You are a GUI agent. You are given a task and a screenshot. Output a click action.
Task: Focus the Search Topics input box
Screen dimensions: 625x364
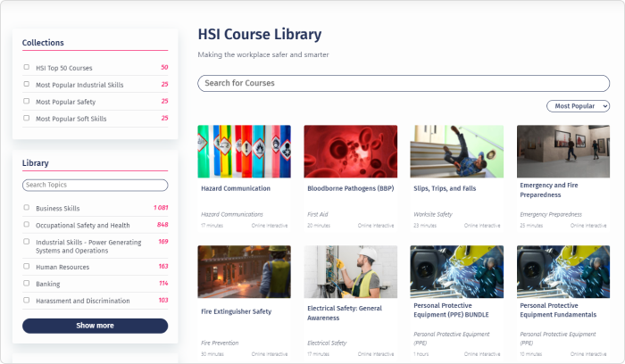(x=95, y=185)
